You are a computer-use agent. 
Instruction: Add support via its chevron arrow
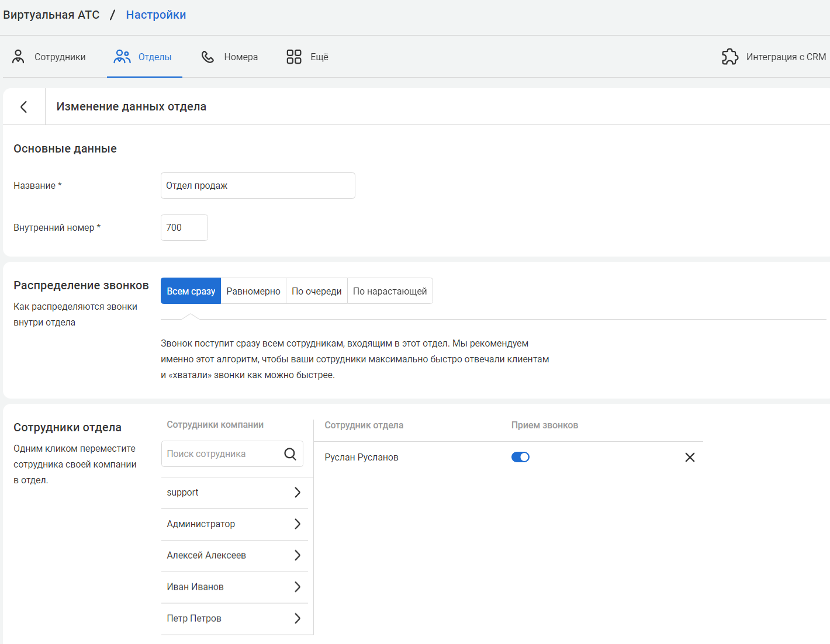297,493
